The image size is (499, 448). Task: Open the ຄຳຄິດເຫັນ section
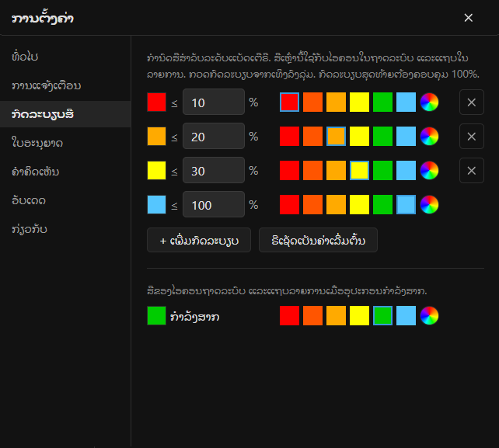65,172
